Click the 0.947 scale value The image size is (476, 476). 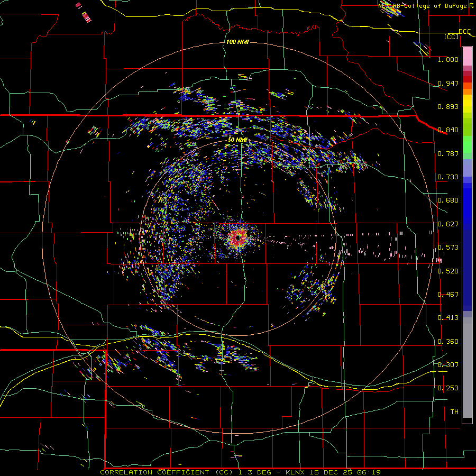click(448, 83)
